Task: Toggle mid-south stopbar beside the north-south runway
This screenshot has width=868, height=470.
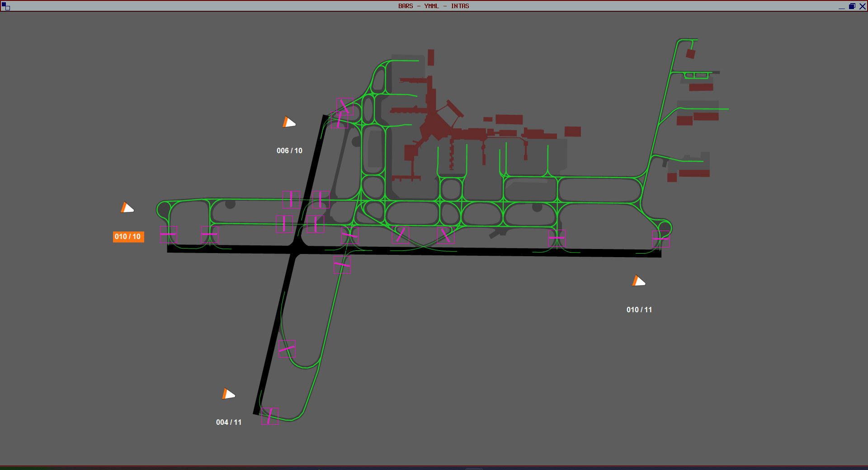Action: coord(287,349)
